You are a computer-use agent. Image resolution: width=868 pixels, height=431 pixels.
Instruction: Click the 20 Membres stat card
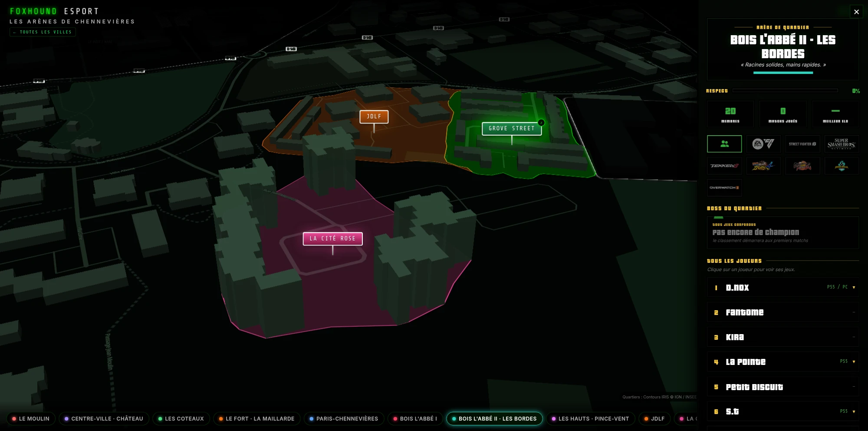(x=730, y=114)
